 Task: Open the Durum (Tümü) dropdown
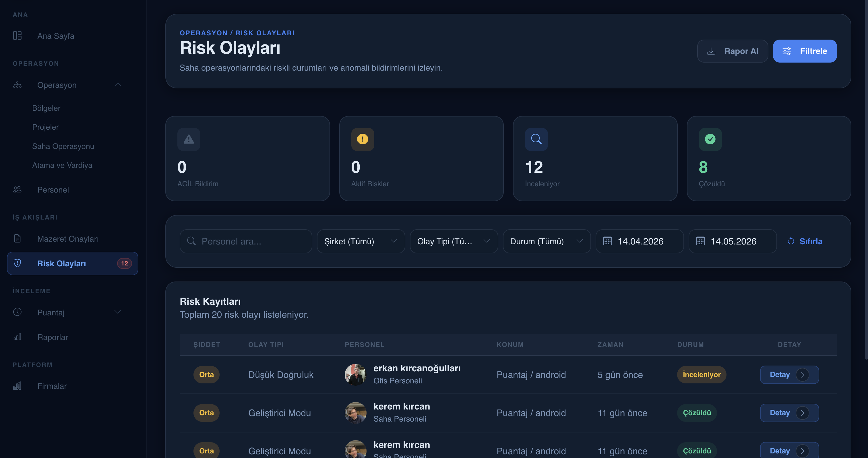point(547,241)
